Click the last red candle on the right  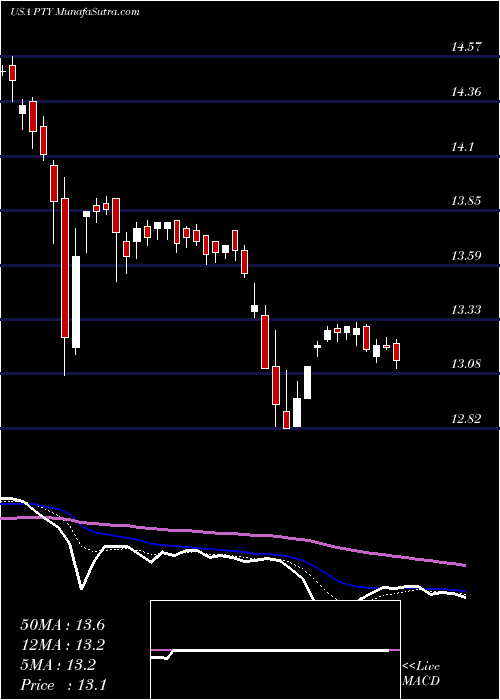396,352
